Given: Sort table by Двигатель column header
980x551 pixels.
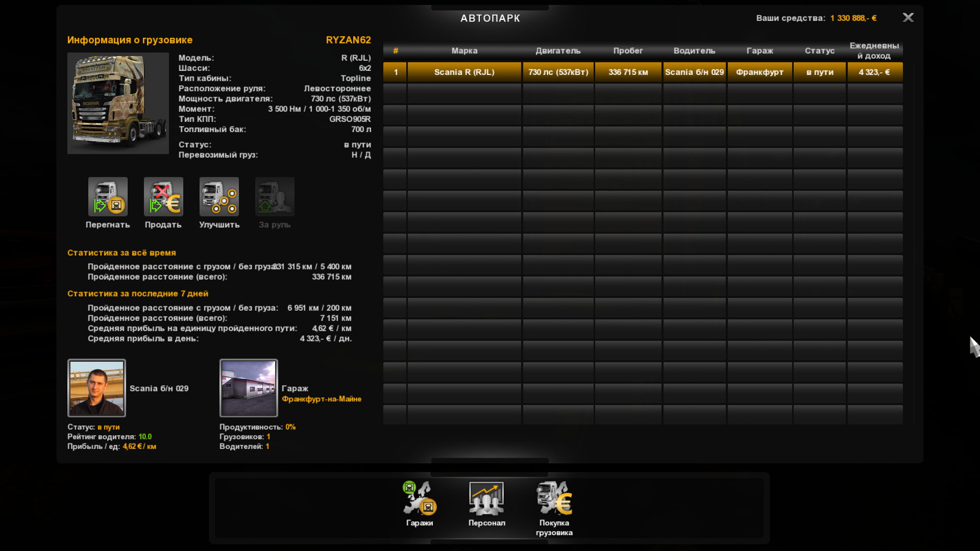Looking at the screenshot, I should (x=558, y=51).
